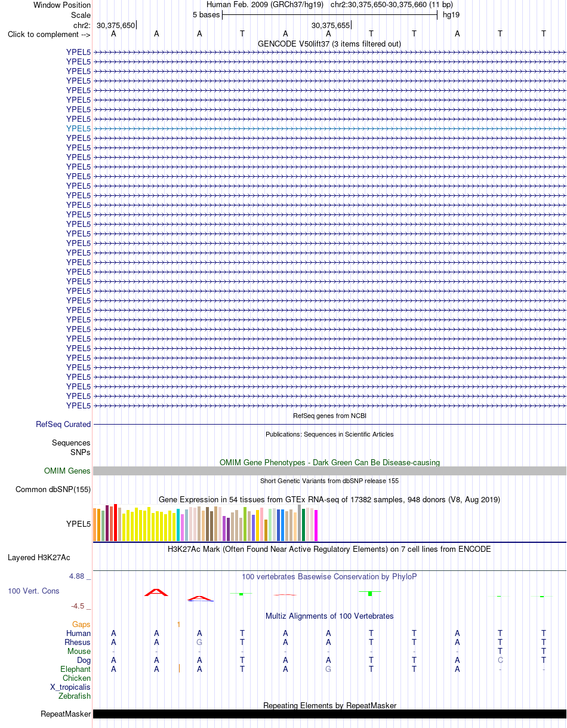Click the Rhesus alignment row label

[x=78, y=642]
